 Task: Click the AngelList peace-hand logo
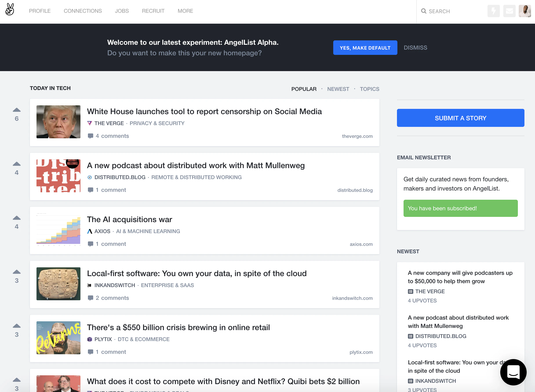[10, 9]
